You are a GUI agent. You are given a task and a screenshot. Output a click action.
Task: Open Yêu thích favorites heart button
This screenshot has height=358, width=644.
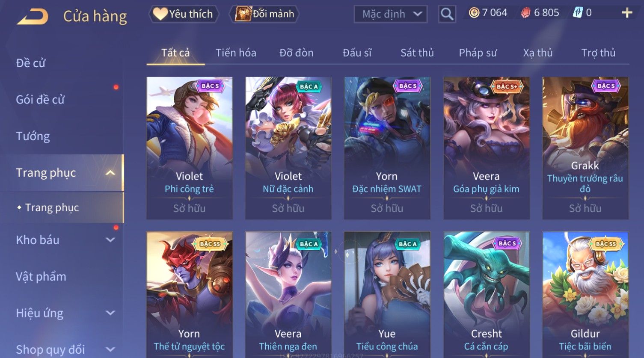[x=184, y=14]
